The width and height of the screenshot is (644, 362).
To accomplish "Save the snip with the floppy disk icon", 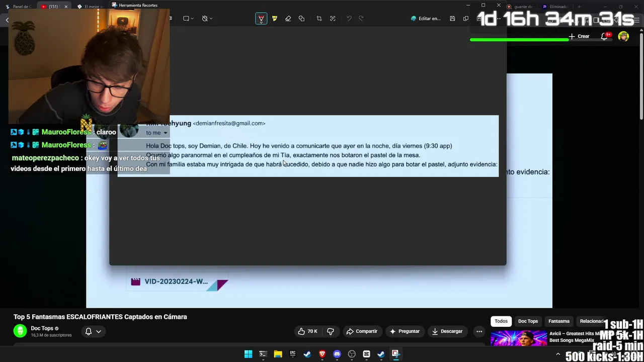I will click(x=452, y=19).
